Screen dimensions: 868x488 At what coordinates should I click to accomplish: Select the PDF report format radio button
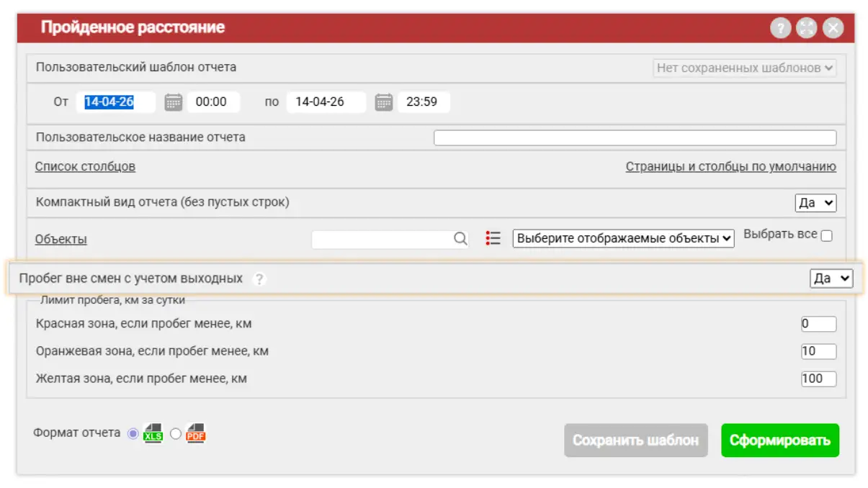pyautogui.click(x=175, y=433)
